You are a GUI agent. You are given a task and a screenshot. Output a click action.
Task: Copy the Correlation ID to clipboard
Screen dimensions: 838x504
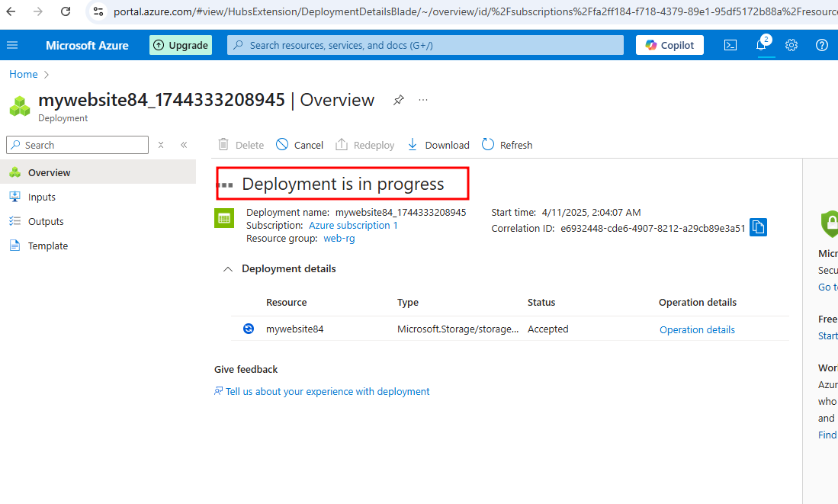759,227
